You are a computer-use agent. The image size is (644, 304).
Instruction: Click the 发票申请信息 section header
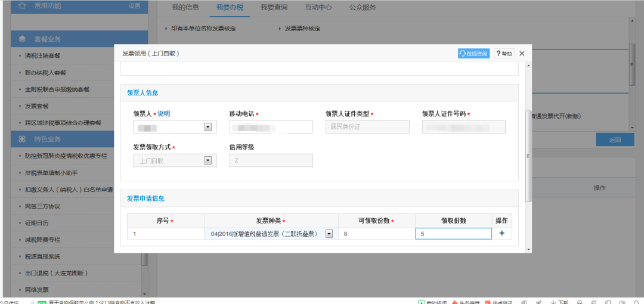[x=145, y=198]
